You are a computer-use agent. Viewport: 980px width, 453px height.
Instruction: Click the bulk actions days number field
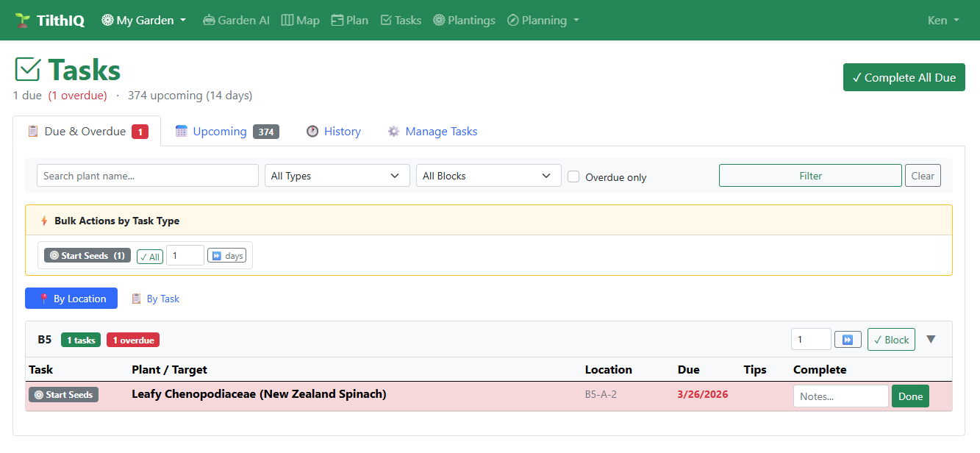click(x=185, y=255)
